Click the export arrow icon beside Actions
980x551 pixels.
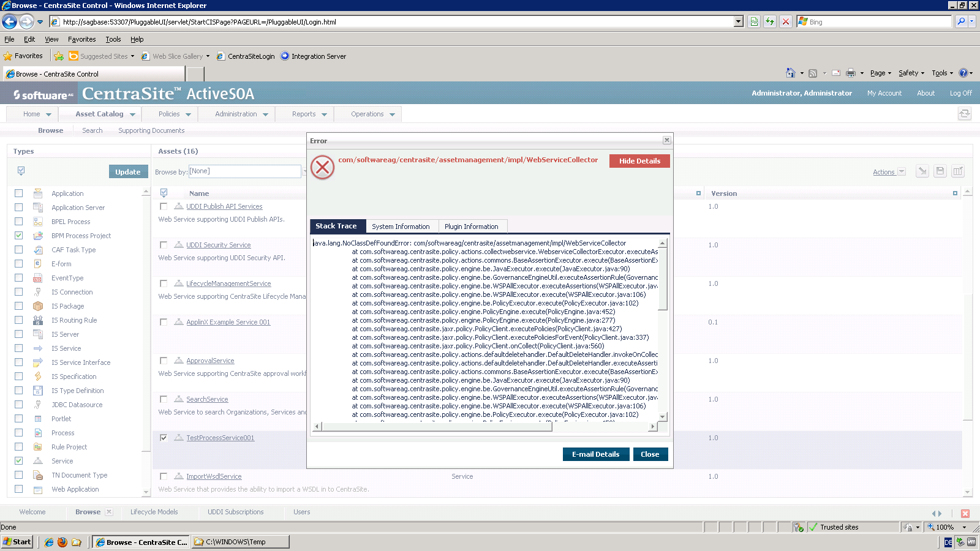(922, 171)
